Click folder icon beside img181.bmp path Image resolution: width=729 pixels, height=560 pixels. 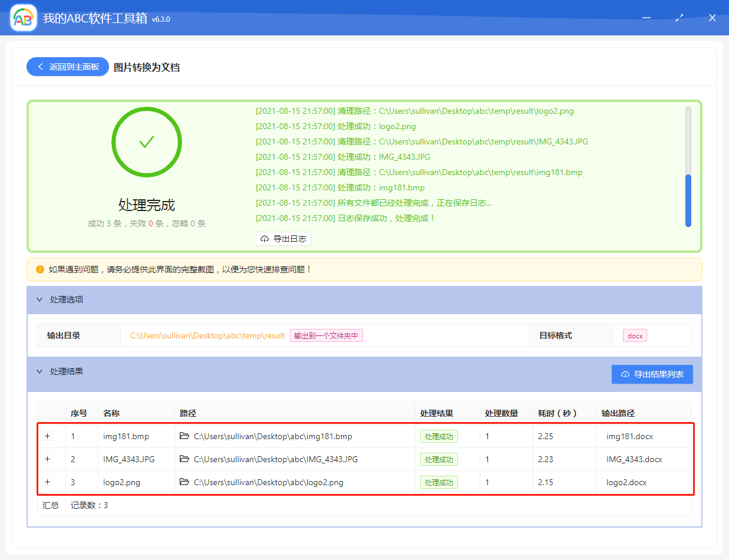pyautogui.click(x=184, y=436)
